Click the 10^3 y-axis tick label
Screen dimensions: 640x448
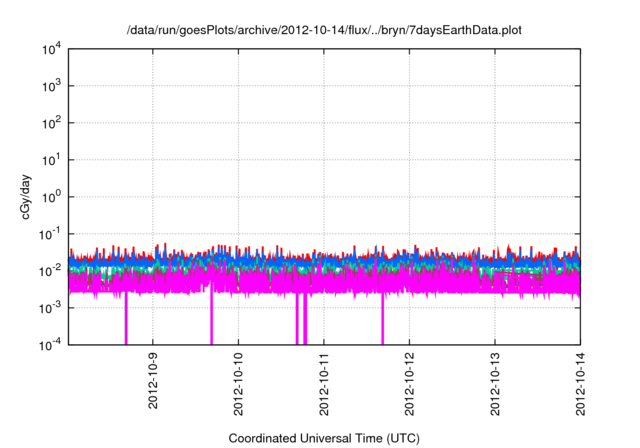pyautogui.click(x=52, y=86)
